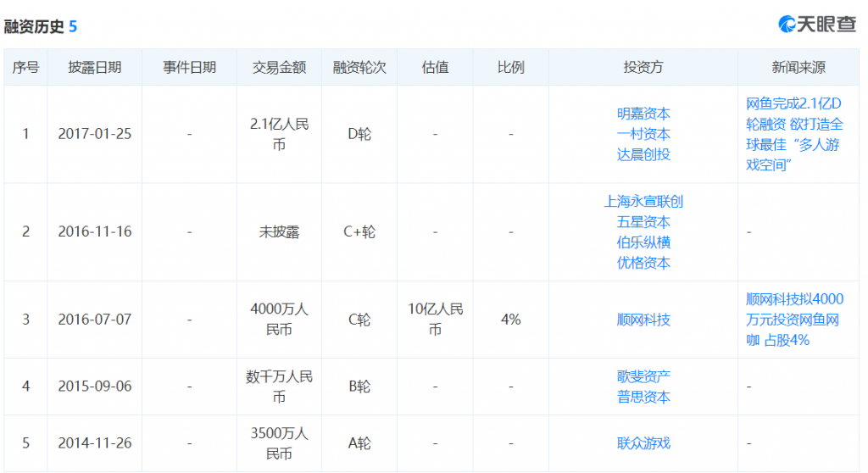Click serial number 2 in the 2016-11-16 row
The height and width of the screenshot is (473, 868).
pyautogui.click(x=25, y=231)
